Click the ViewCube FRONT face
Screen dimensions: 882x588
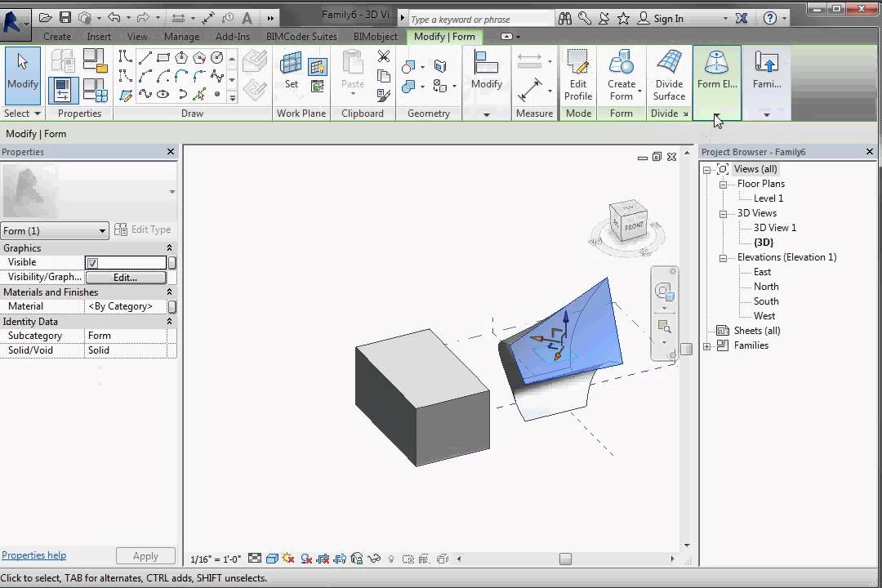pyautogui.click(x=634, y=226)
